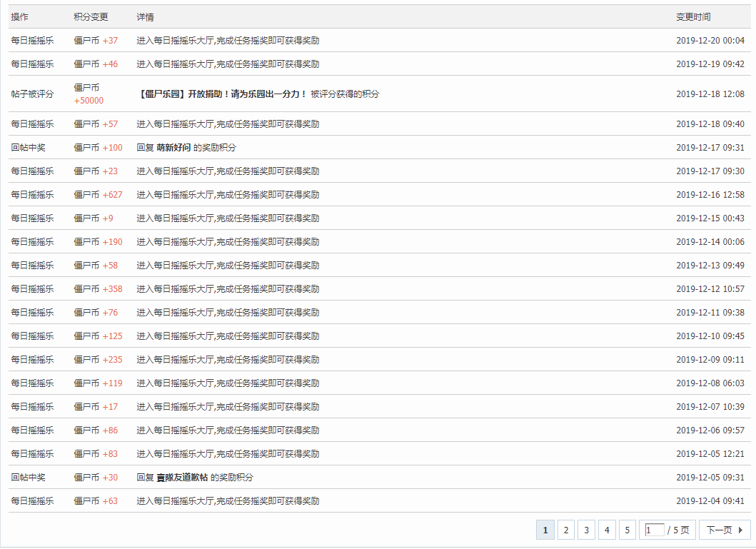The height and width of the screenshot is (549, 756).
Task: Click the 帖子被评分 operation cell
Action: tap(32, 94)
